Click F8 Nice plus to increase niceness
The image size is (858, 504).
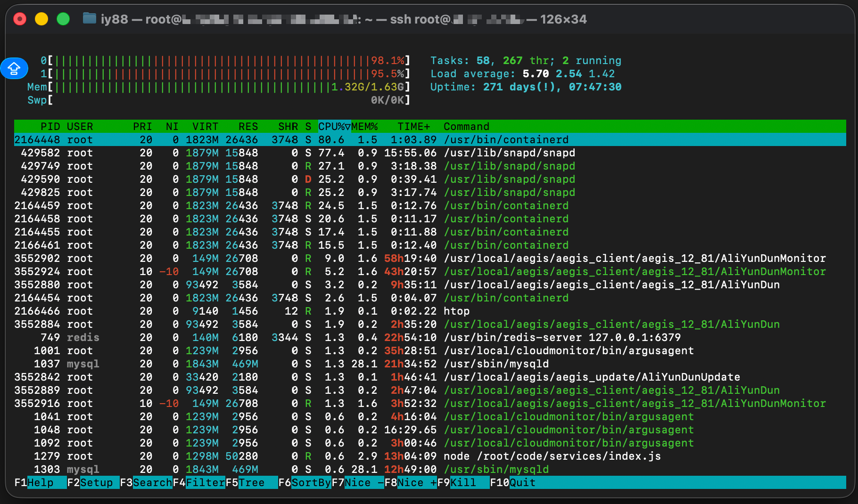click(416, 482)
